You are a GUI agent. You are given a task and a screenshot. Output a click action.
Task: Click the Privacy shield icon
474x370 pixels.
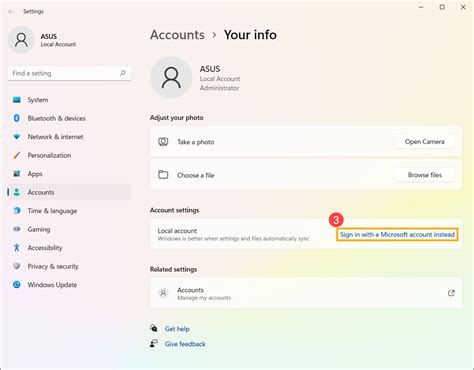[17, 266]
